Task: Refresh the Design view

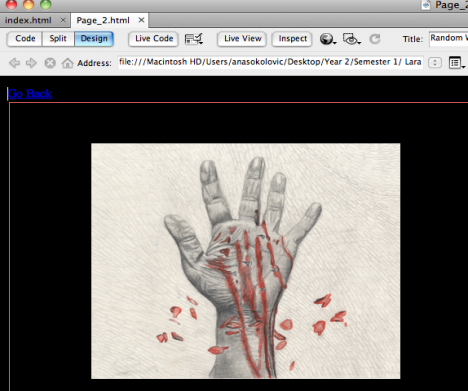Action: pos(375,39)
